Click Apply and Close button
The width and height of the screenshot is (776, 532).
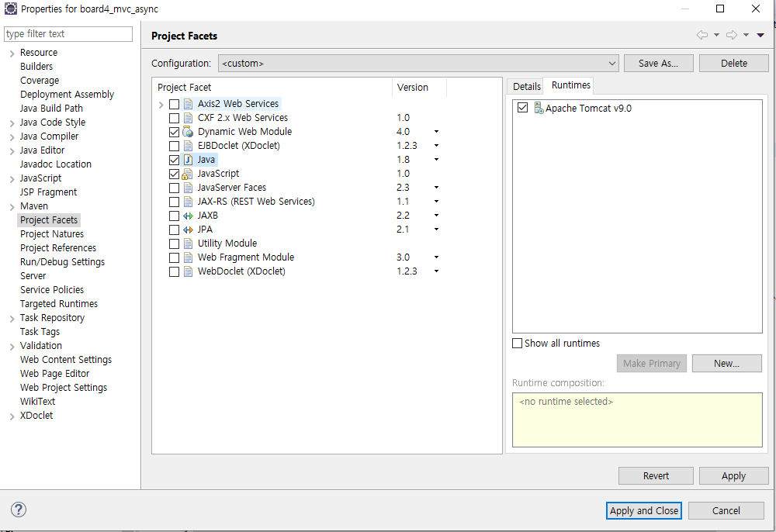click(644, 511)
